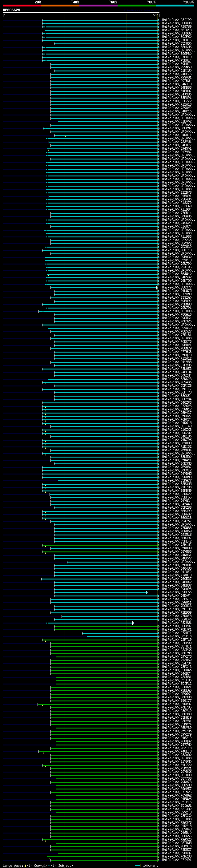
Task: Click the UniRef100_Q751B1 label
Action: [177, 335]
